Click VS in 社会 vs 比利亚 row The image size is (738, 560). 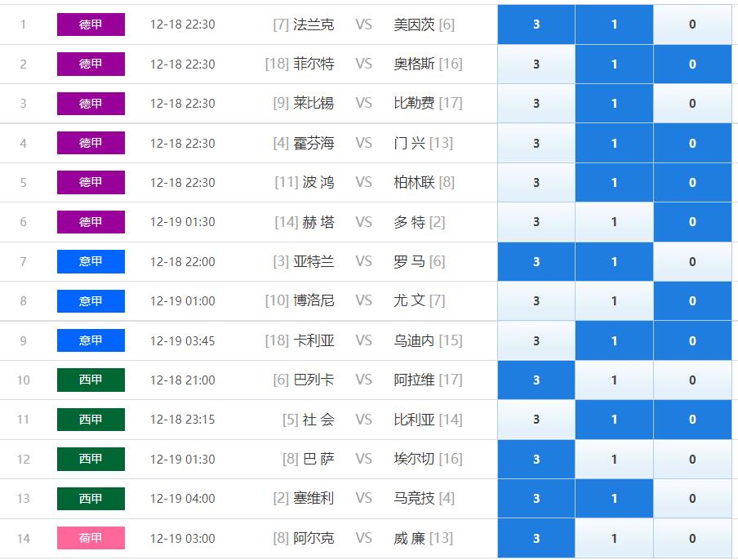(x=363, y=420)
